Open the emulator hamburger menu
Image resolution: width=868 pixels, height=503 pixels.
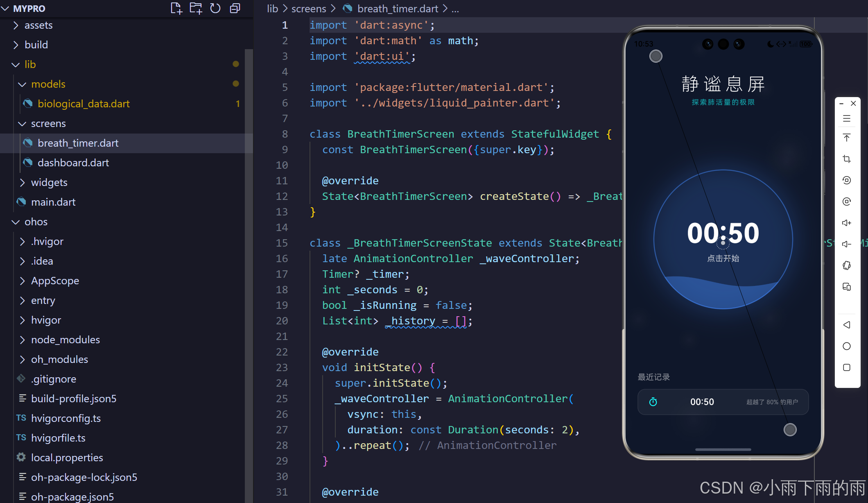point(847,119)
